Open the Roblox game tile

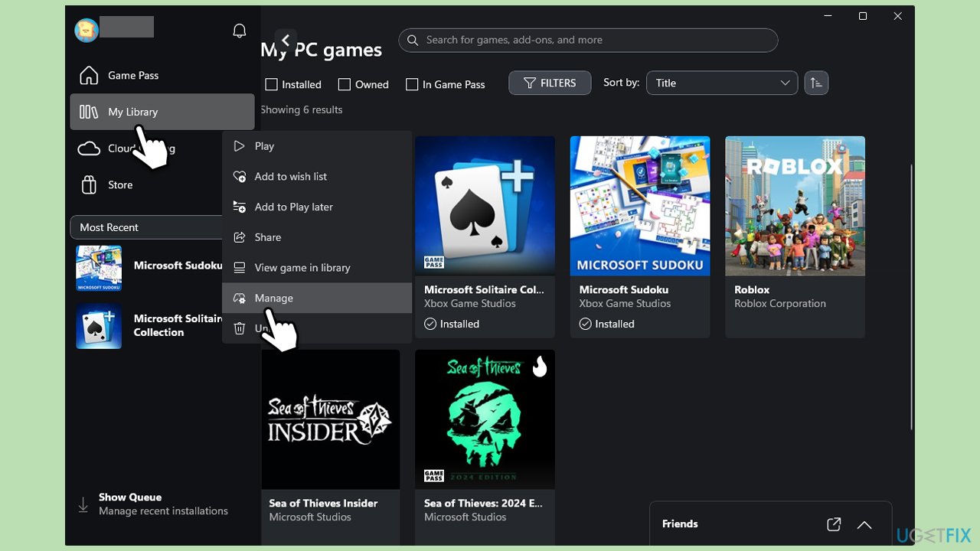tap(795, 237)
